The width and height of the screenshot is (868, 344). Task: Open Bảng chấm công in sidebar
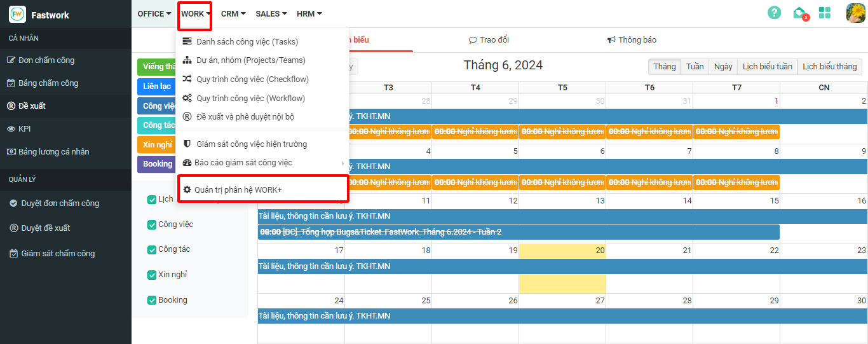coord(48,83)
